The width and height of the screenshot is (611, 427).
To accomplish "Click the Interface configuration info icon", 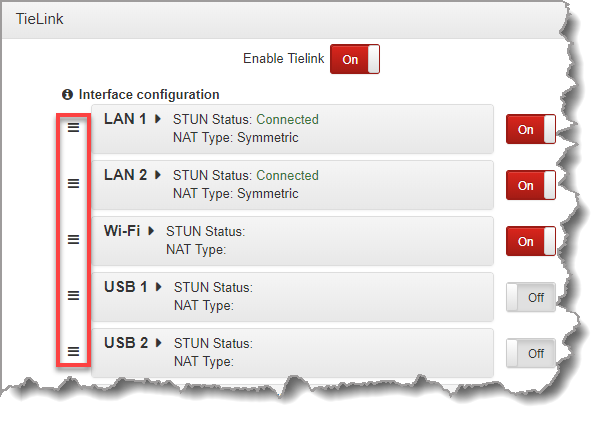I will tap(68, 95).
